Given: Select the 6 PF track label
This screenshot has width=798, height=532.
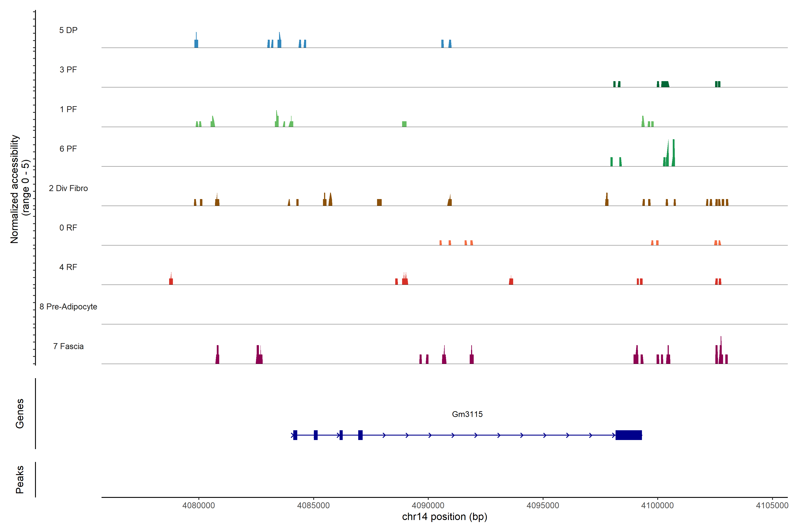Looking at the screenshot, I should (68, 149).
